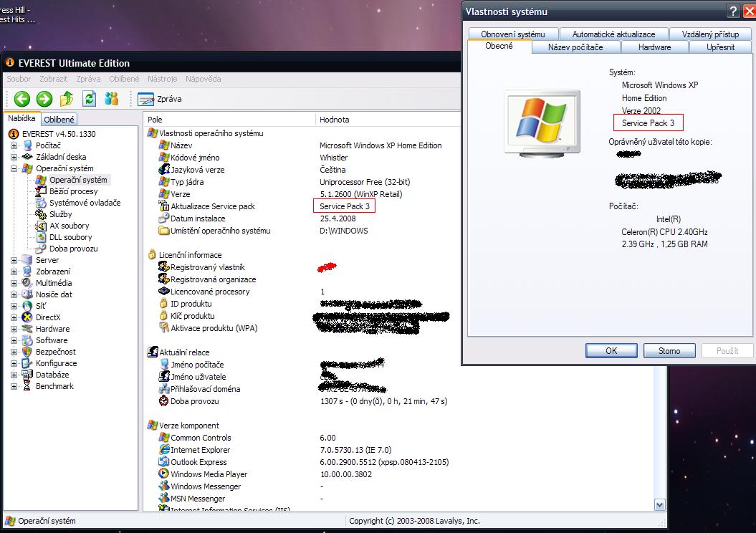The height and width of the screenshot is (533, 756).
Task: Open the Vzdálený přístup tab
Action: 710,34
